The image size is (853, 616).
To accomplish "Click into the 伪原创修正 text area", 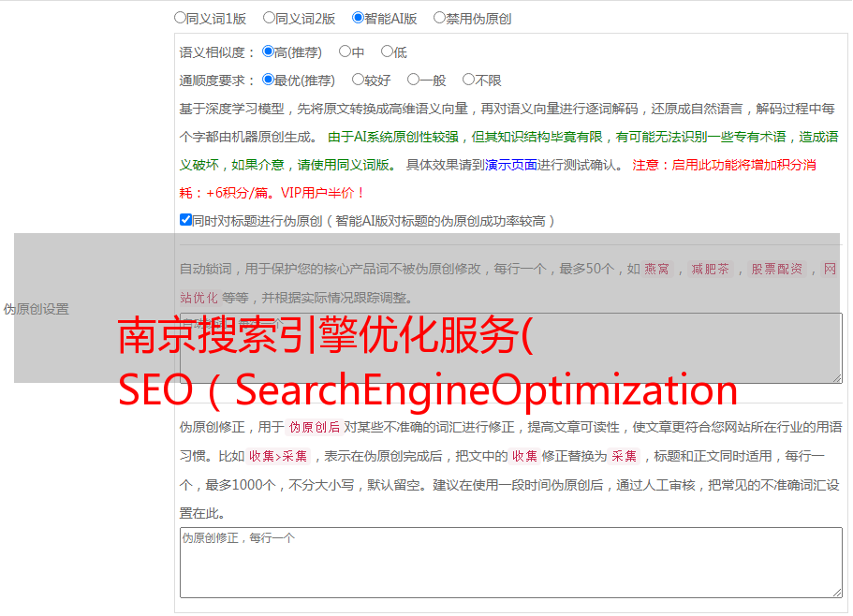I will tap(511, 563).
